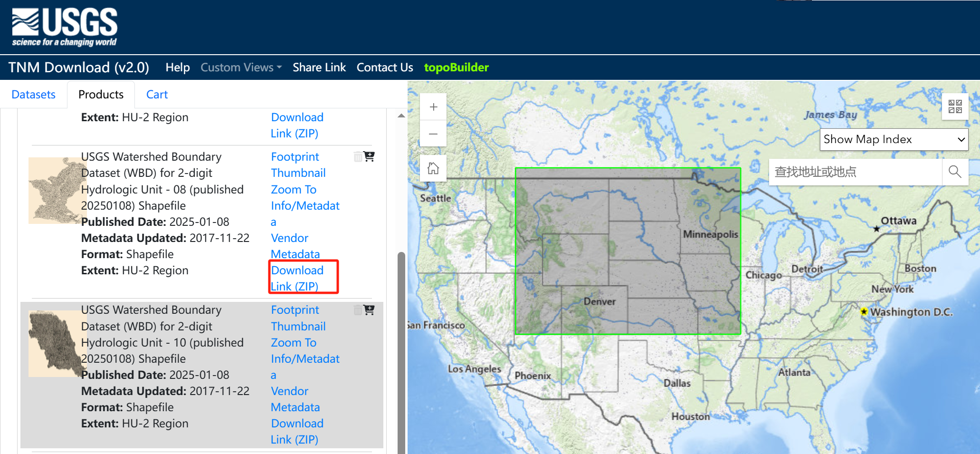Click the Denver label on the map
Screen dimensions: 980x454
coord(599,301)
